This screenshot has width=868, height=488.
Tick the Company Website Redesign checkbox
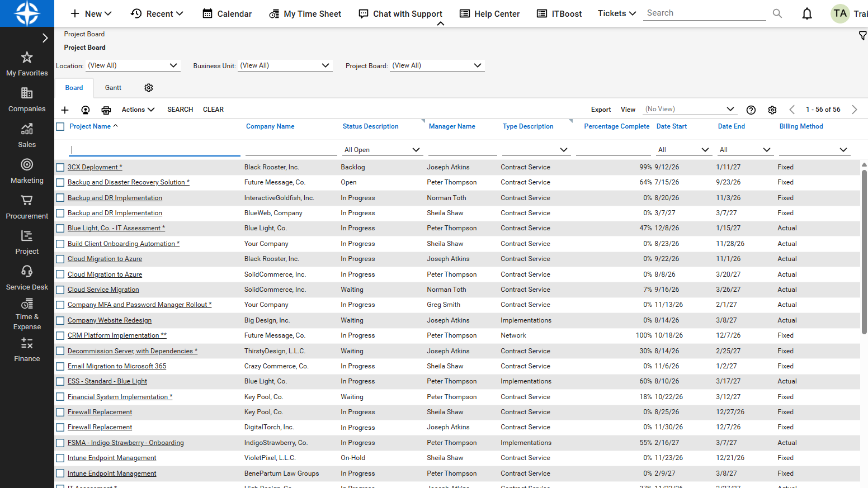click(60, 320)
